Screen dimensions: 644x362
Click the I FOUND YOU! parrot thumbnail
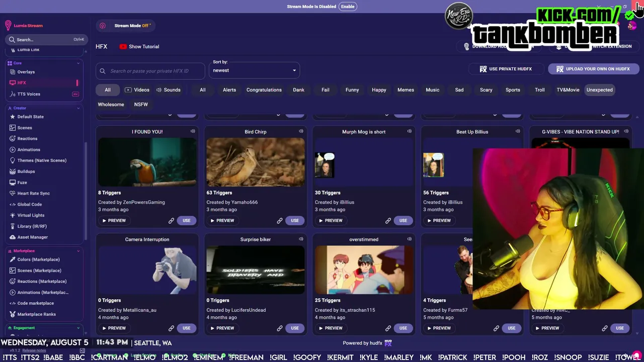pos(147,162)
